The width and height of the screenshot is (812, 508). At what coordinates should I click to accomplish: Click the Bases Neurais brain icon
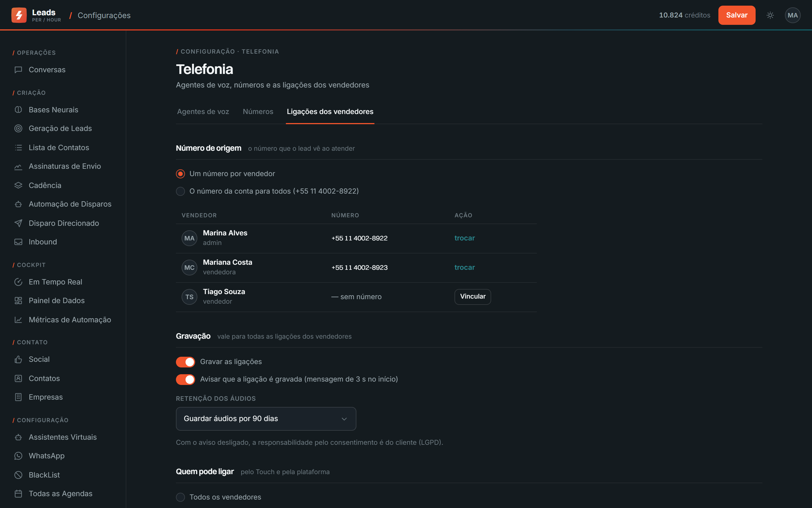pyautogui.click(x=18, y=110)
